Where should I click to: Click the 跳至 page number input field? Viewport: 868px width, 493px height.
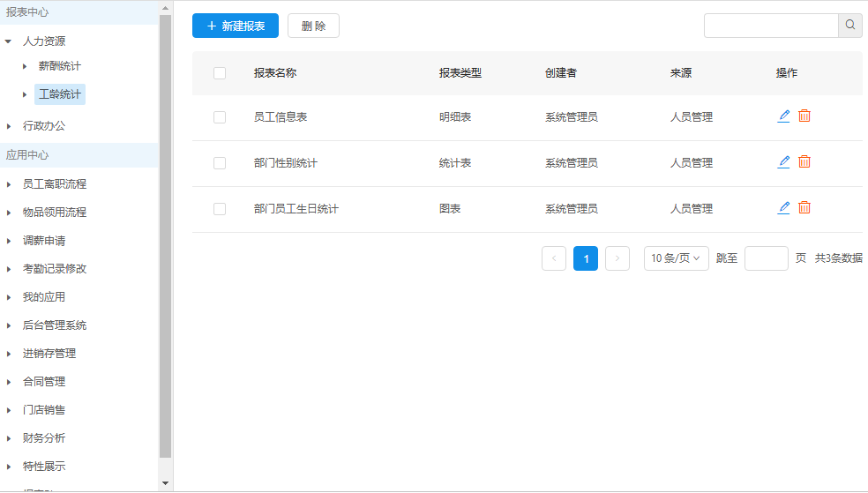(766, 258)
